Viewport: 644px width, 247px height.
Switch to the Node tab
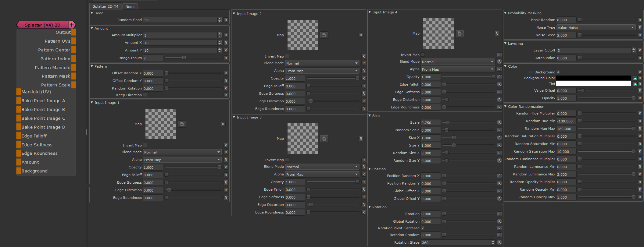pyautogui.click(x=130, y=6)
